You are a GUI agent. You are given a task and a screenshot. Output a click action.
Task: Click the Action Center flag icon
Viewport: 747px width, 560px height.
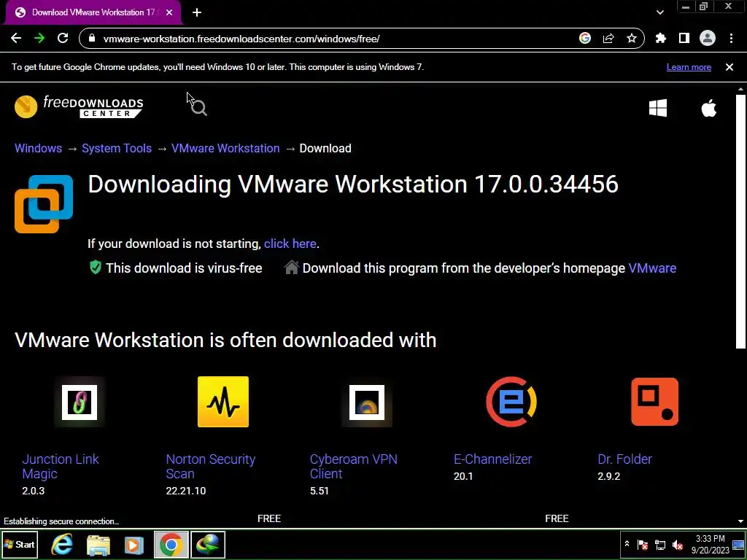[643, 545]
